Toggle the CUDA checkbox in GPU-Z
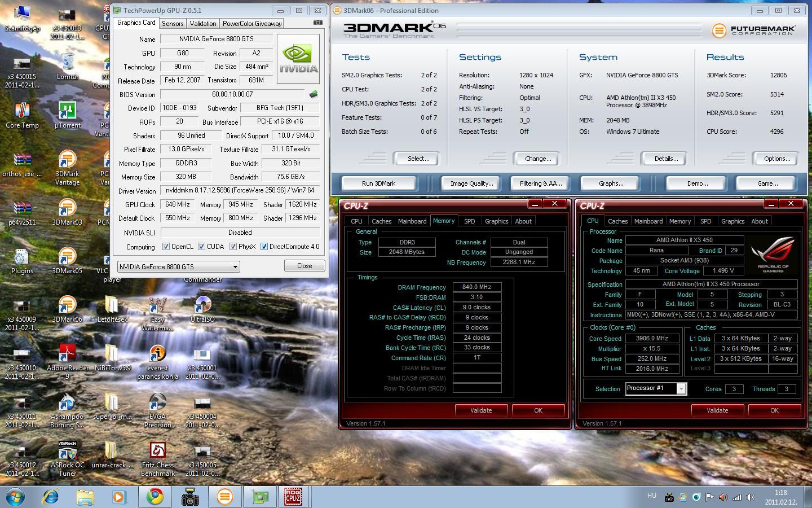 [201, 247]
